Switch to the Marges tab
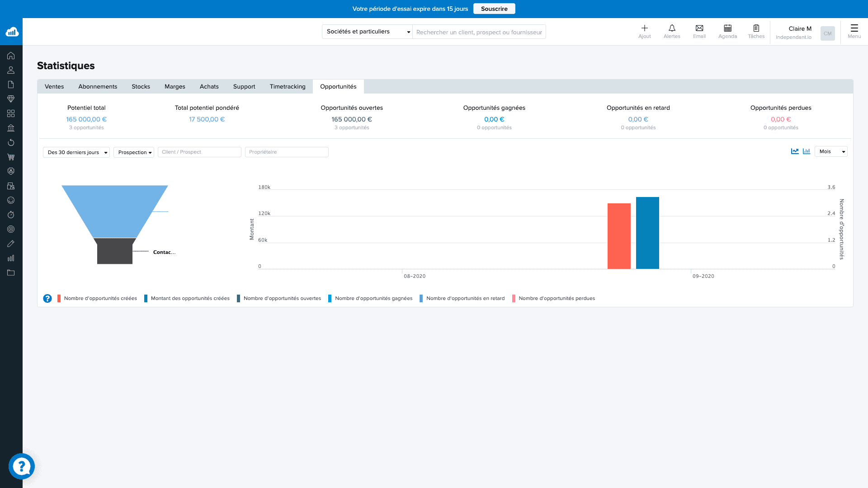 coord(175,86)
